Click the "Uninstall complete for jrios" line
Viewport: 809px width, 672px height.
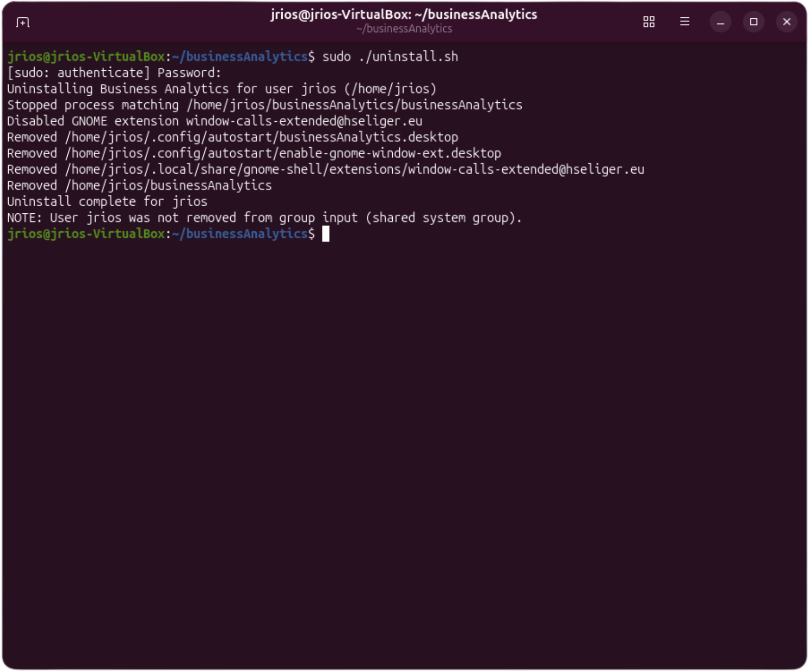point(107,202)
